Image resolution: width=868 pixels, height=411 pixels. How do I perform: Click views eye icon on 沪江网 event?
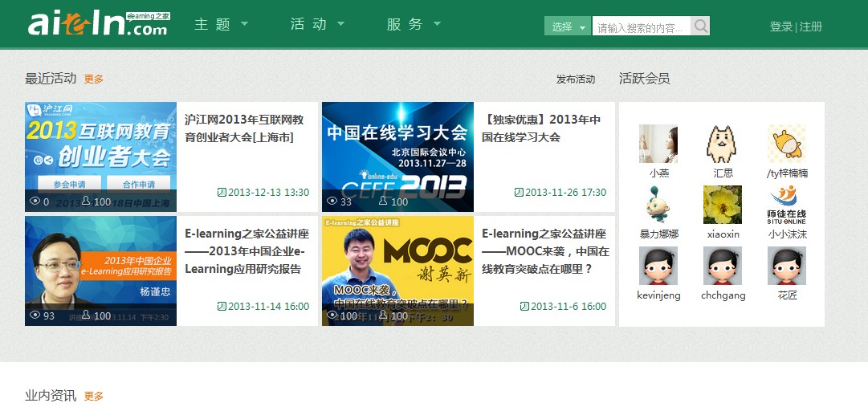click(35, 201)
